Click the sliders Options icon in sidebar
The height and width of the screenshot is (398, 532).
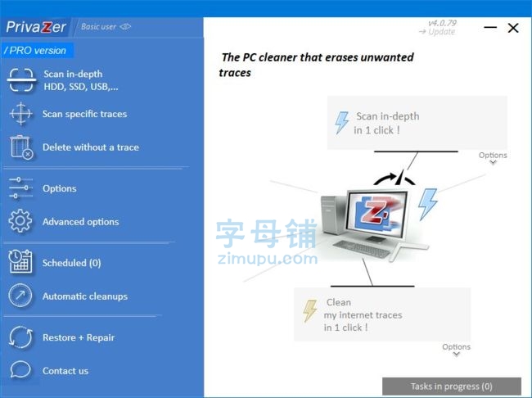point(20,188)
